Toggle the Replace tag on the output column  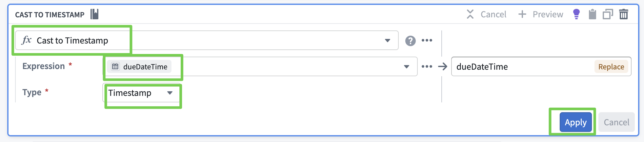click(x=611, y=67)
